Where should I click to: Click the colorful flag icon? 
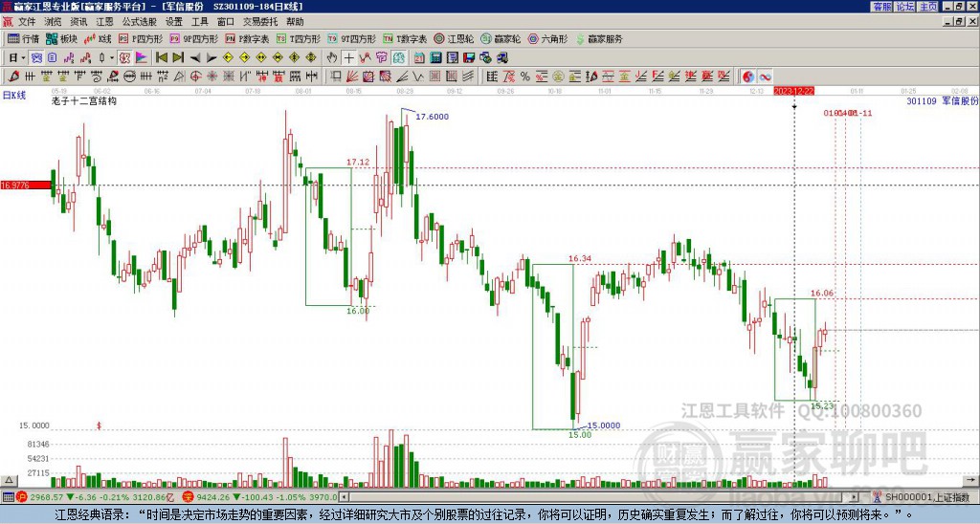point(142,58)
